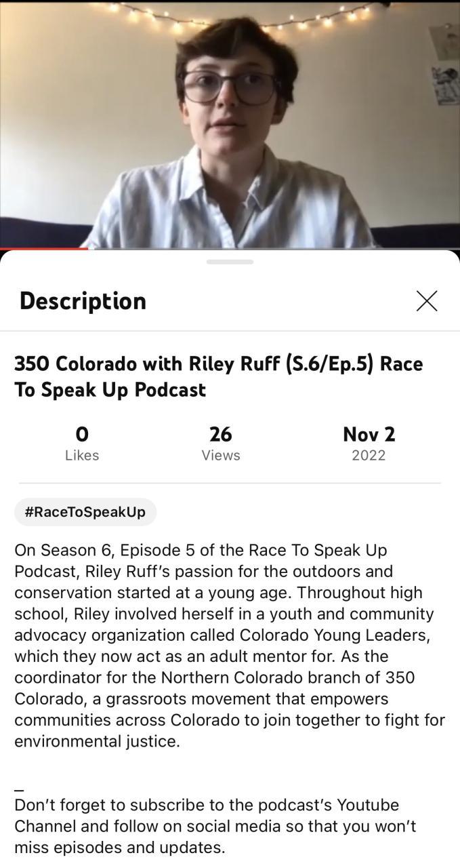Close the Description panel with the X
460x868 pixels.
click(427, 301)
